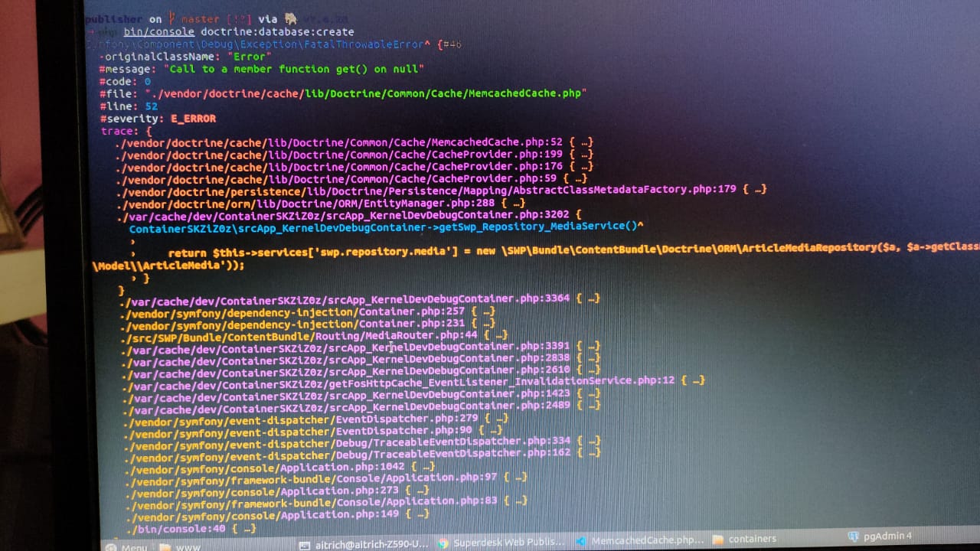Image resolution: width=980 pixels, height=551 pixels.
Task: Expand the EntityManager.php:288 trace entry
Action: 321,203
